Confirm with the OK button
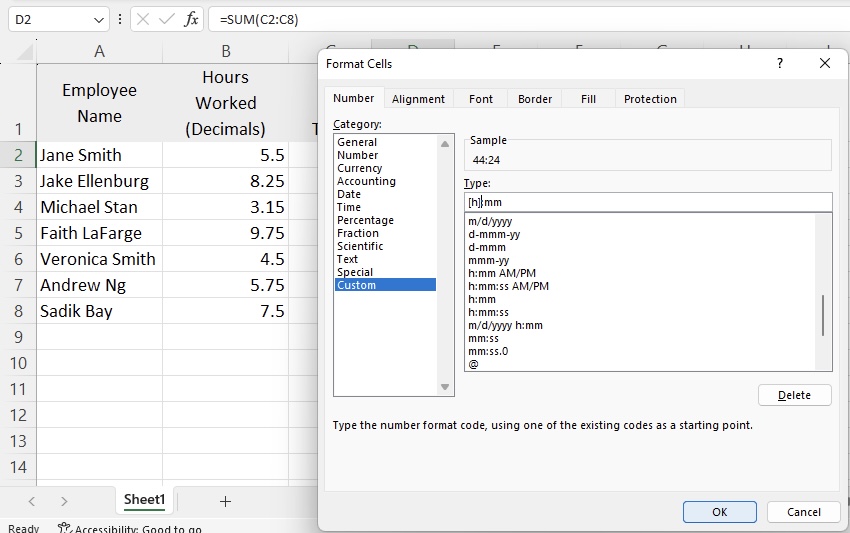 (x=719, y=512)
